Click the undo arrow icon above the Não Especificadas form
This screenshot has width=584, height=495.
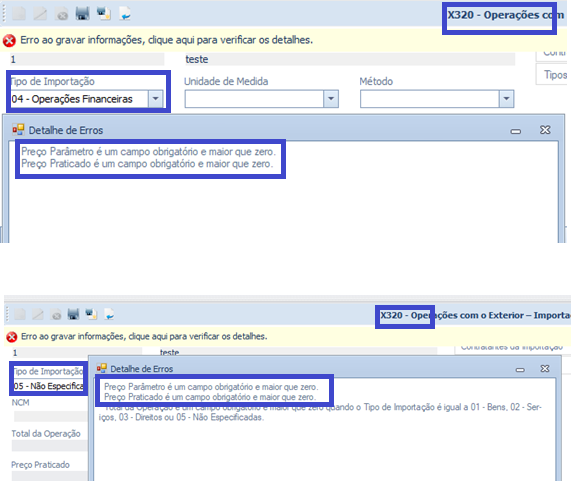109,315
